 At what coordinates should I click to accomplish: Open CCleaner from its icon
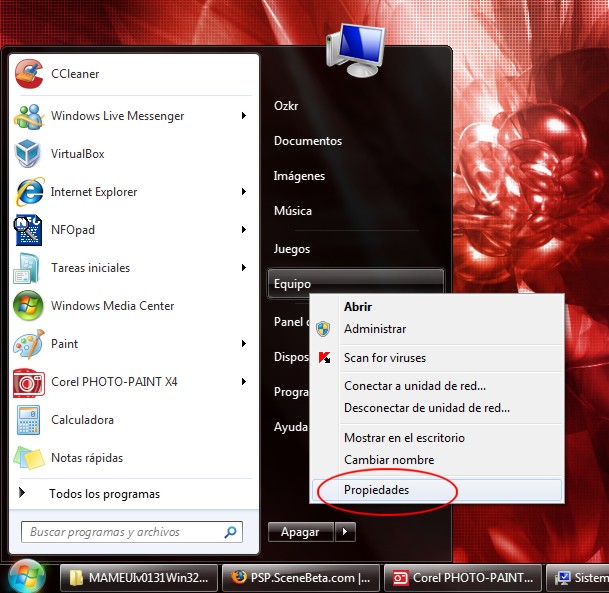click(29, 73)
